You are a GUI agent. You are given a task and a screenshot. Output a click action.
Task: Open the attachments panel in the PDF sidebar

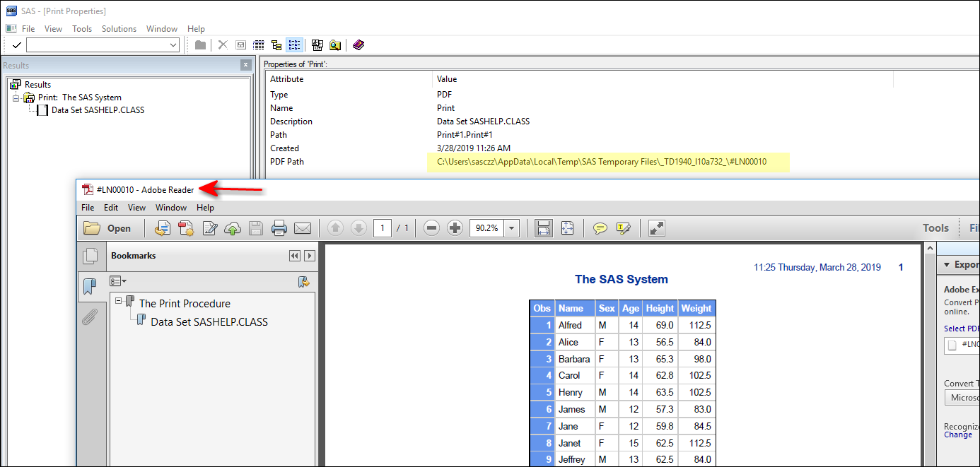[x=91, y=317]
